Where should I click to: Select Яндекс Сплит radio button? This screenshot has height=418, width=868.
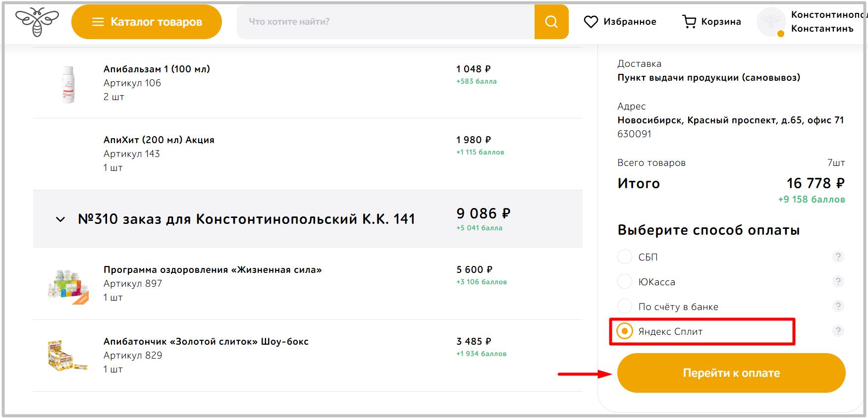click(x=625, y=331)
